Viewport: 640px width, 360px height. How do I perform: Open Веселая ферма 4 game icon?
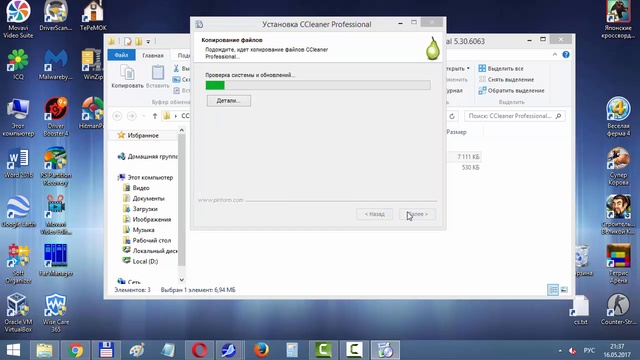click(x=618, y=117)
